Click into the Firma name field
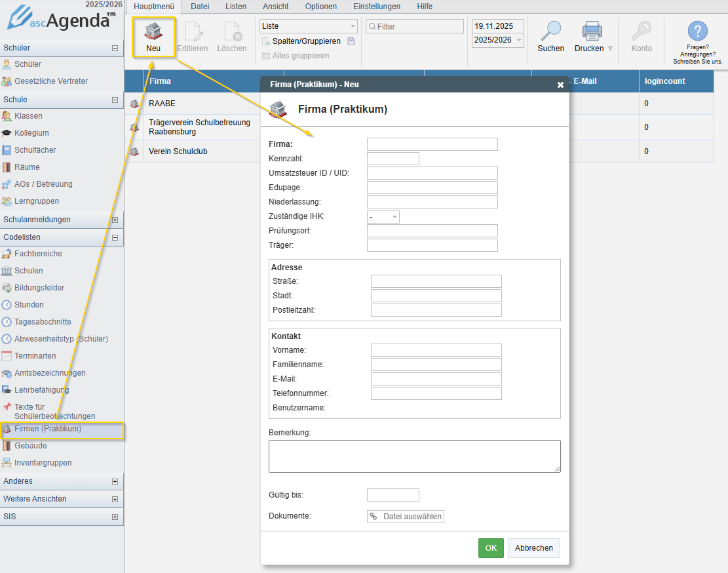Image resolution: width=728 pixels, height=573 pixels. click(x=432, y=144)
